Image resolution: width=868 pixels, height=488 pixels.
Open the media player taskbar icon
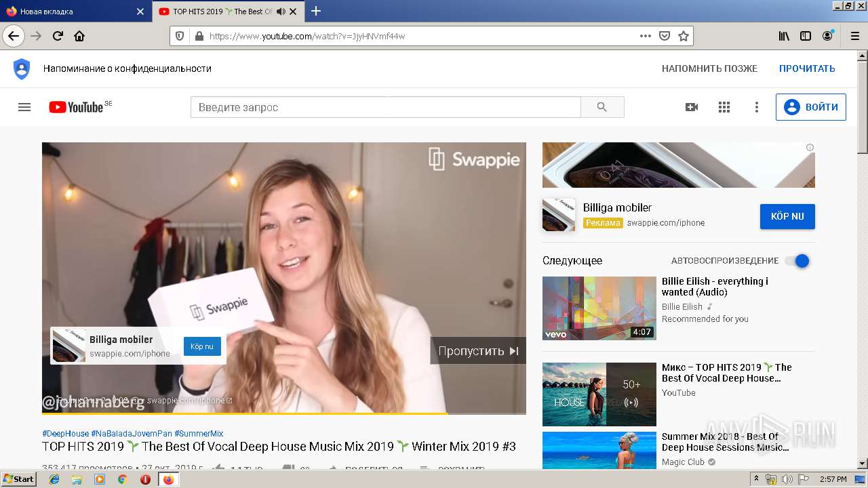tap(100, 479)
